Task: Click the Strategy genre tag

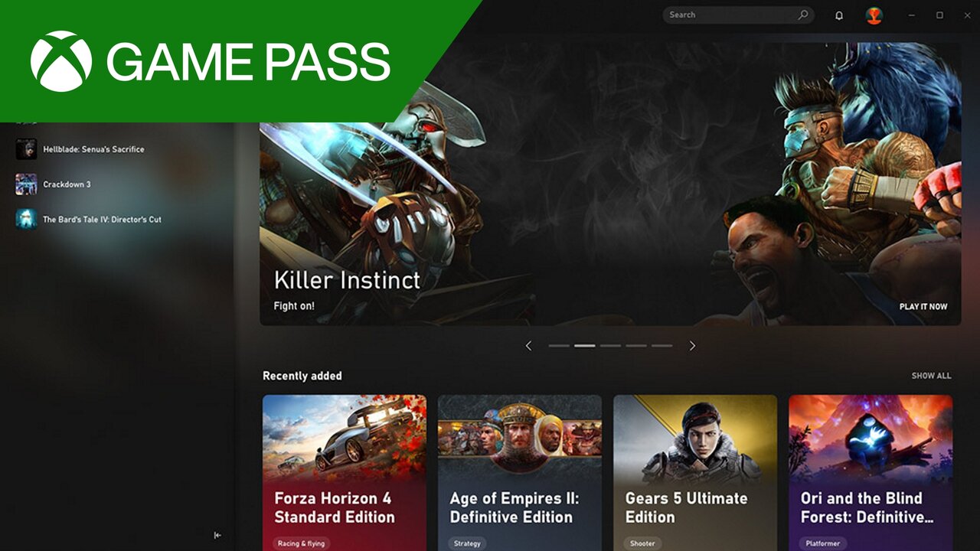Action: (x=467, y=543)
